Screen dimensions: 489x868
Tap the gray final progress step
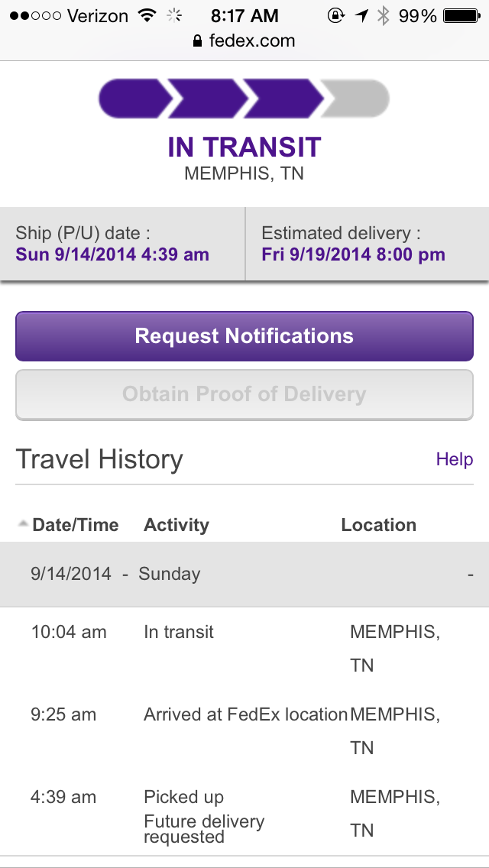point(358,99)
